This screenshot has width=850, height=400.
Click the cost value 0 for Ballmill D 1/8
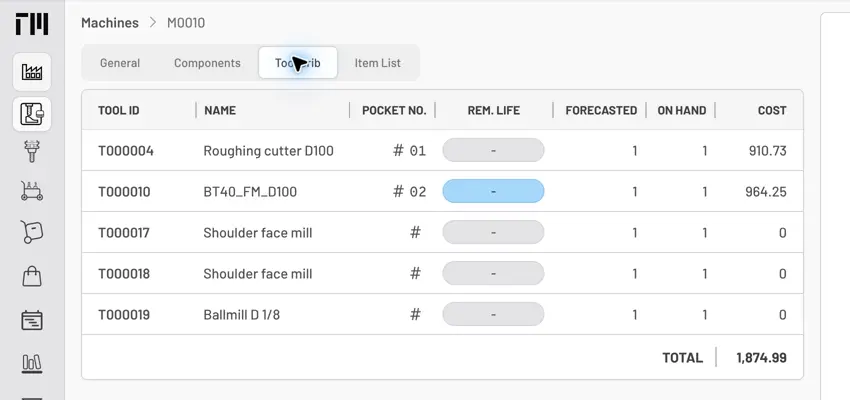point(782,315)
